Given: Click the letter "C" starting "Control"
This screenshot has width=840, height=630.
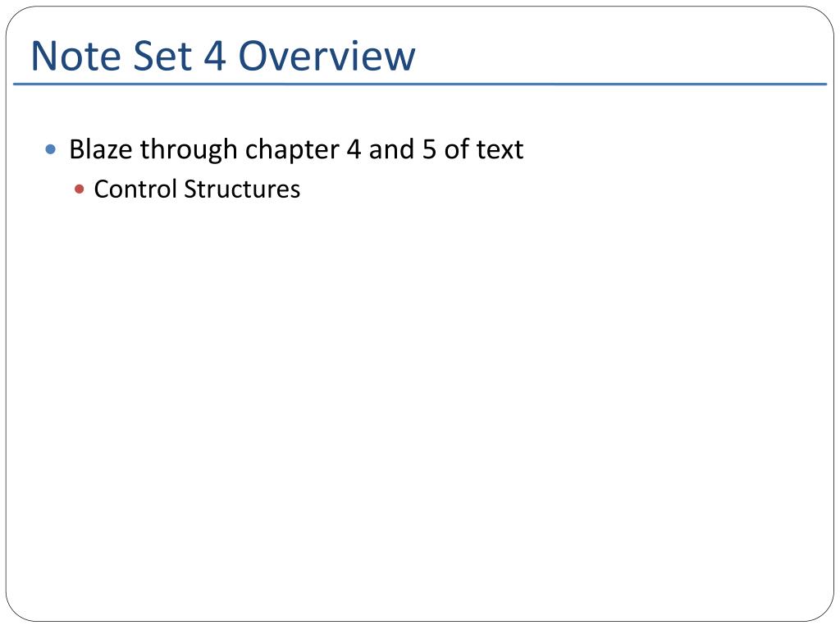Looking at the screenshot, I should 101,189.
